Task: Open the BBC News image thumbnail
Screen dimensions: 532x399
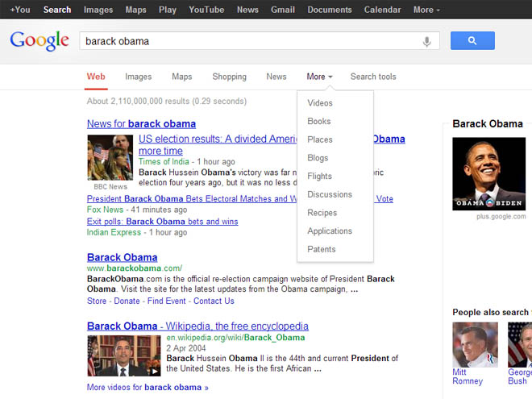Action: point(110,157)
